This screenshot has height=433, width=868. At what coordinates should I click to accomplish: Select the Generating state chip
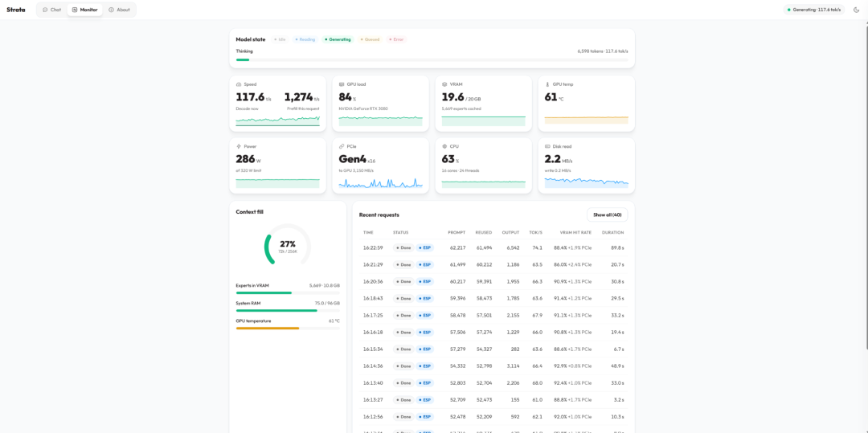tap(338, 39)
